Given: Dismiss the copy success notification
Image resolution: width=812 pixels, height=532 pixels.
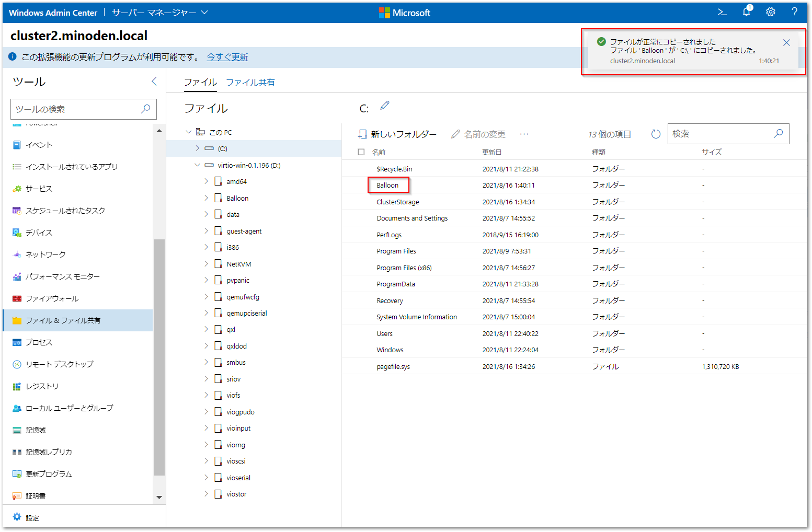Looking at the screenshot, I should (786, 43).
